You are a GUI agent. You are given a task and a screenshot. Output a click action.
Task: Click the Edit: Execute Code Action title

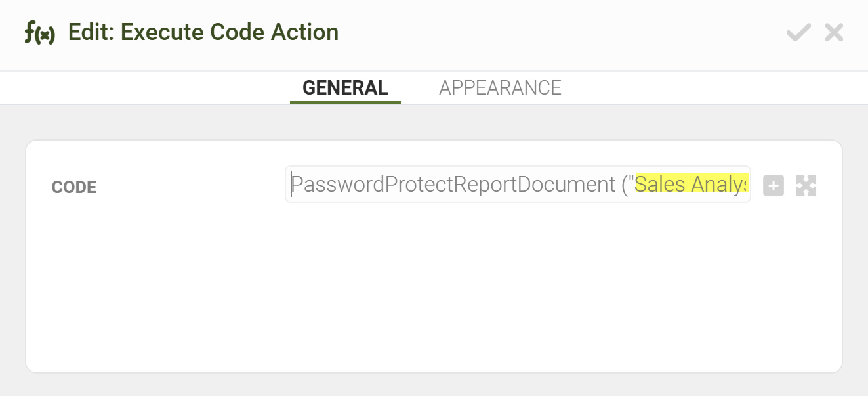[203, 32]
